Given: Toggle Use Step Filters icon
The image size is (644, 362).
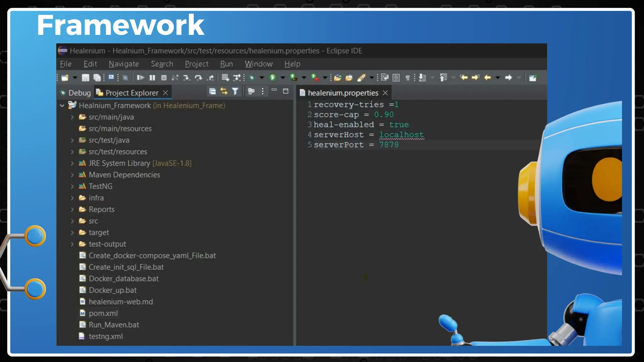Looking at the screenshot, I should 237,78.
